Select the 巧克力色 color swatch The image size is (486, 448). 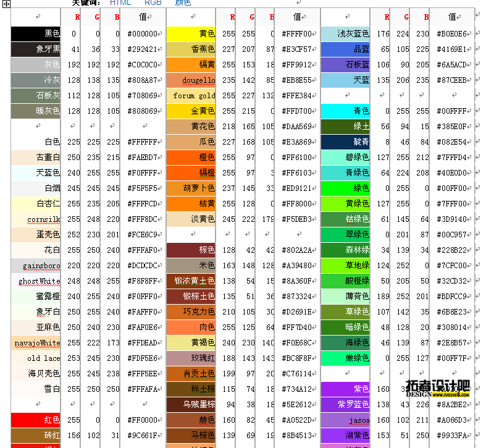click(191, 312)
